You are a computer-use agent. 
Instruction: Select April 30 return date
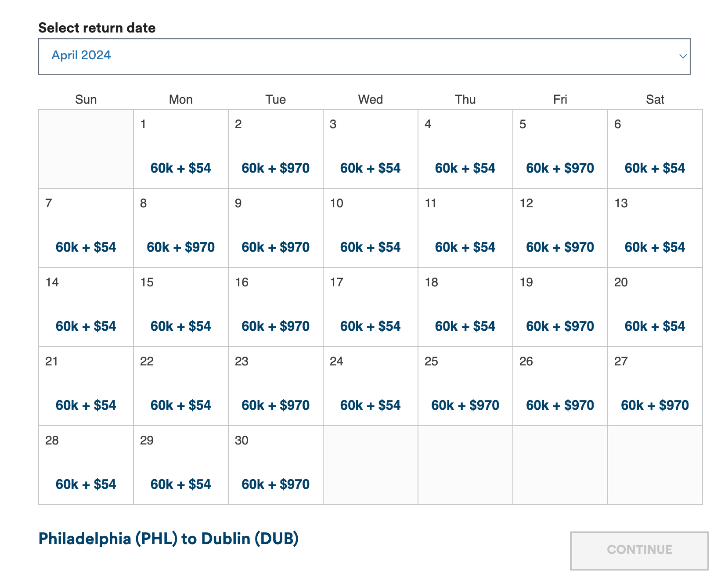pyautogui.click(x=275, y=466)
